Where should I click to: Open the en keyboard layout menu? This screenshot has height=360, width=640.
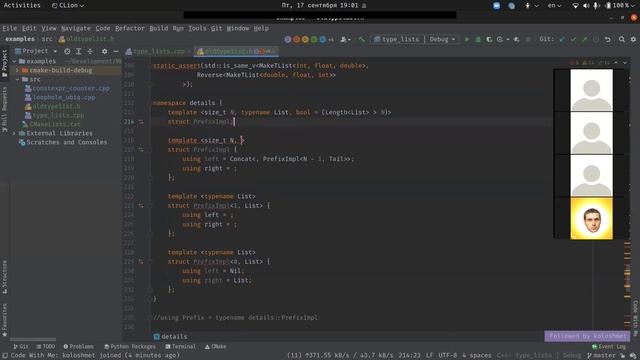[554, 5]
